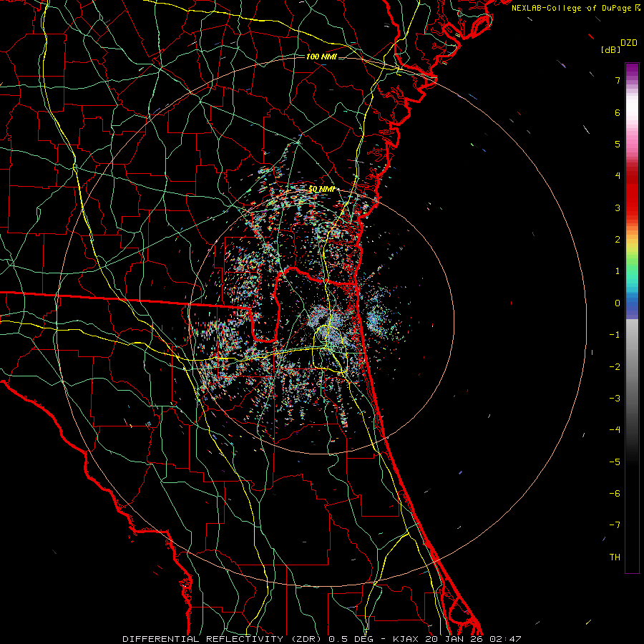Click the 2 value on the color scale
Screen dimensions: 644x644
coord(618,240)
